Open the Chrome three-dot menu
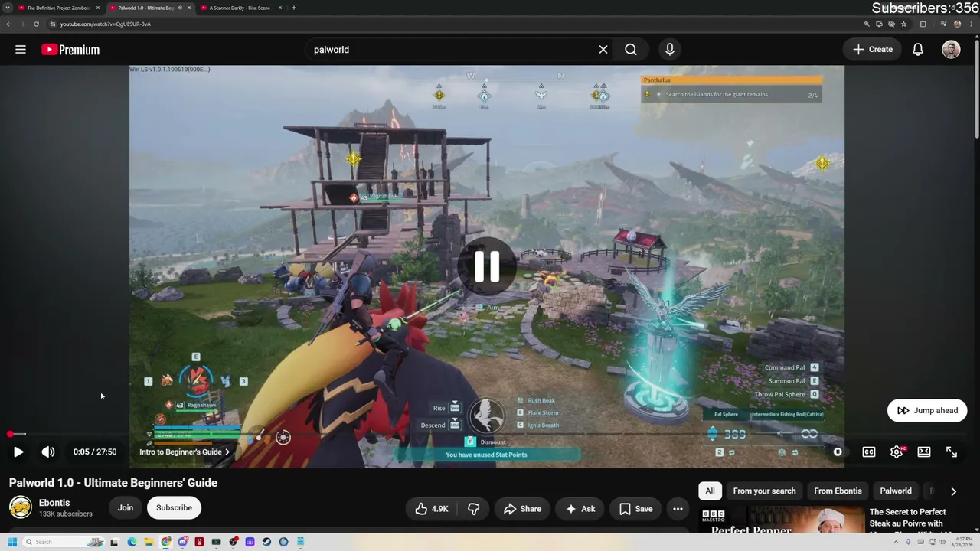 [x=972, y=24]
